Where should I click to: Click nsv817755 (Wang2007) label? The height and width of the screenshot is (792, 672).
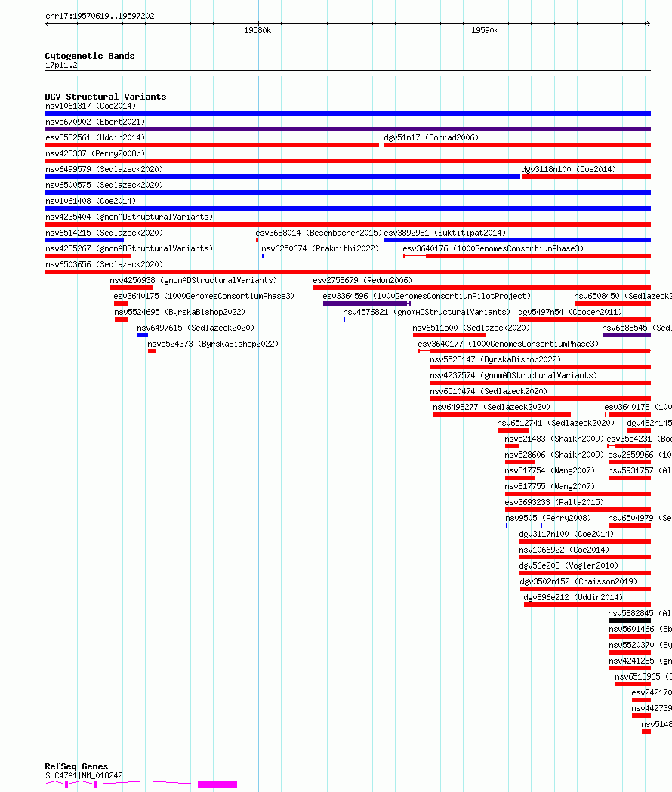[x=549, y=486]
